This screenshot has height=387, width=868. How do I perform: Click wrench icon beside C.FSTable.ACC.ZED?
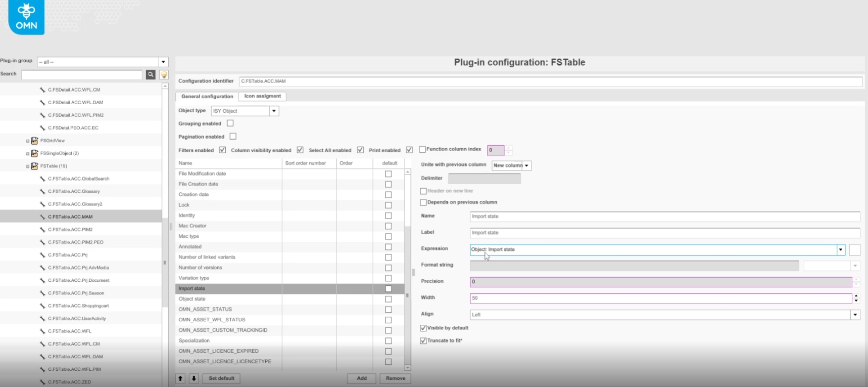[x=42, y=382]
